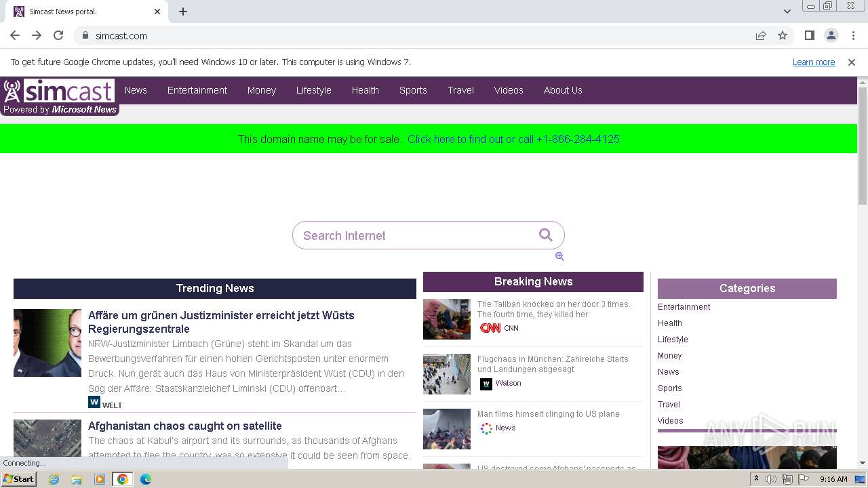Image resolution: width=868 pixels, height=488 pixels.
Task: Open Chrome side panel
Action: point(809,35)
